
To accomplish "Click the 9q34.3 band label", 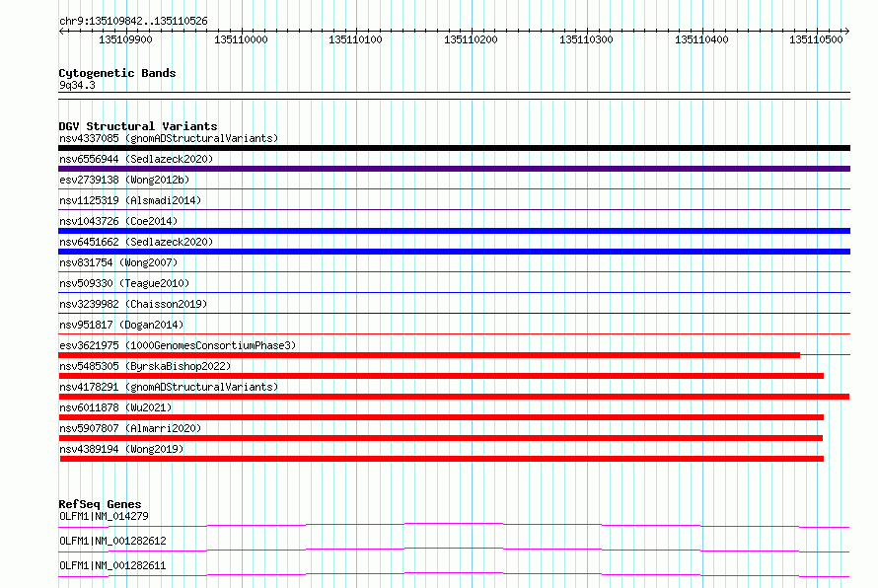I will (77, 85).
